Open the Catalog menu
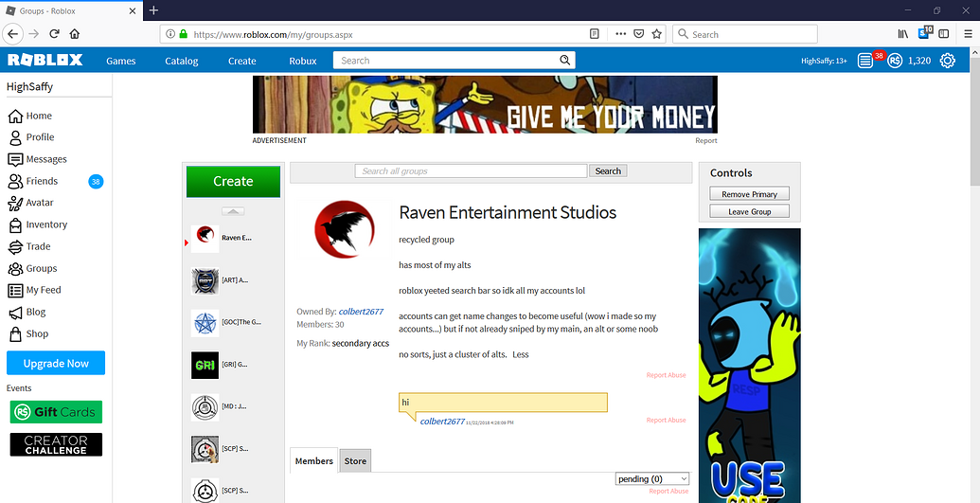Screen dimensions: 980x503 tap(181, 61)
